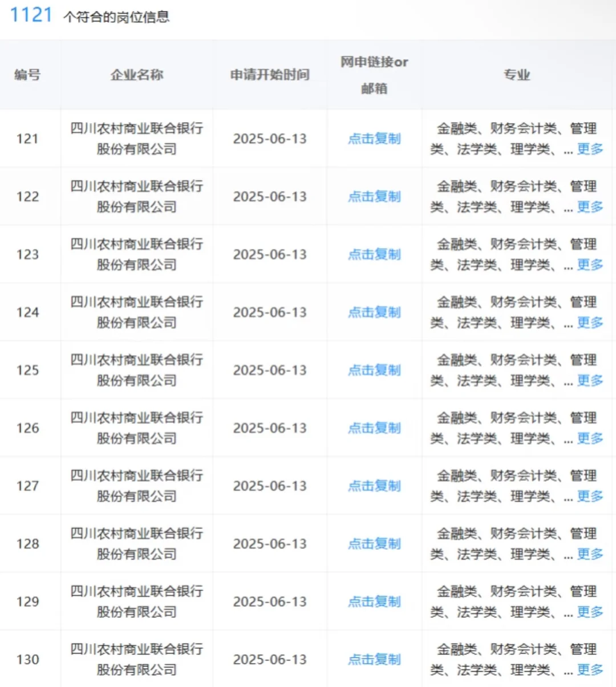Select row number 121 cell
616x687 pixels.
27,139
